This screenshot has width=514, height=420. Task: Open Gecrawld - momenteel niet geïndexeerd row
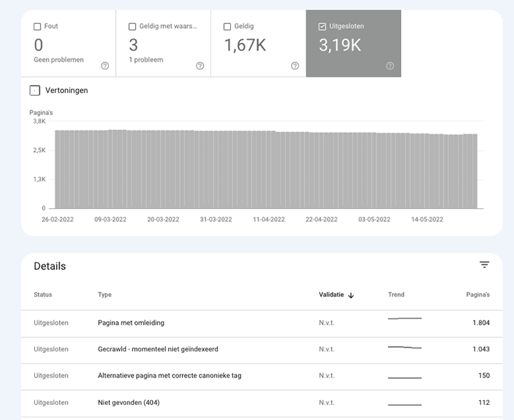tap(158, 349)
